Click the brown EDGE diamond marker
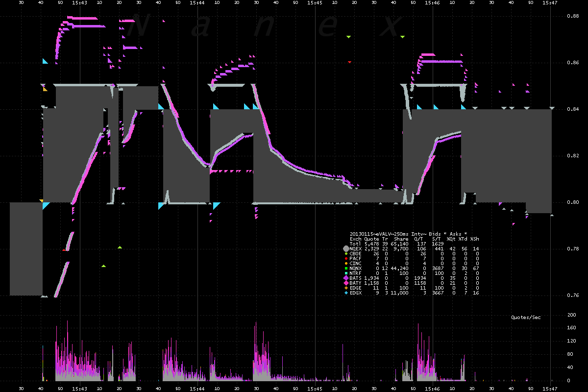This screenshot has height=392, width=588. 346,288
